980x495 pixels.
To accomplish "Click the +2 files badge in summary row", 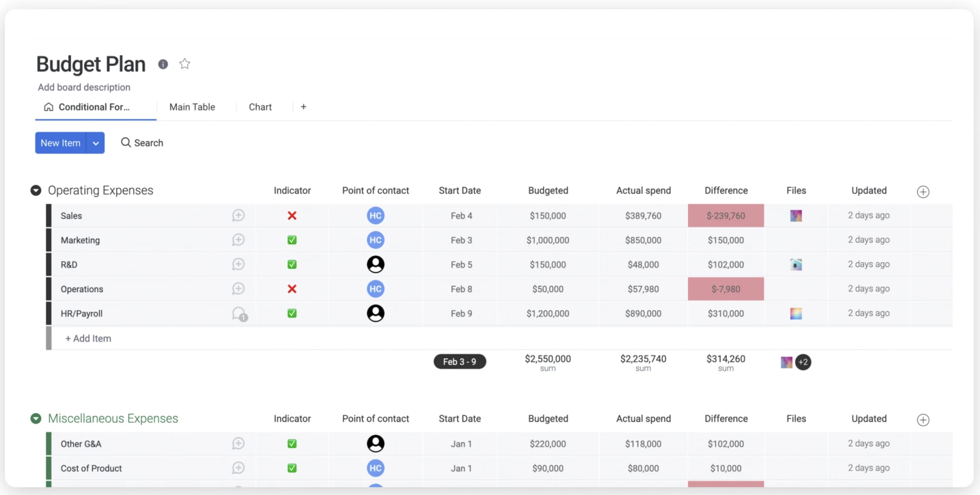I will pos(803,361).
